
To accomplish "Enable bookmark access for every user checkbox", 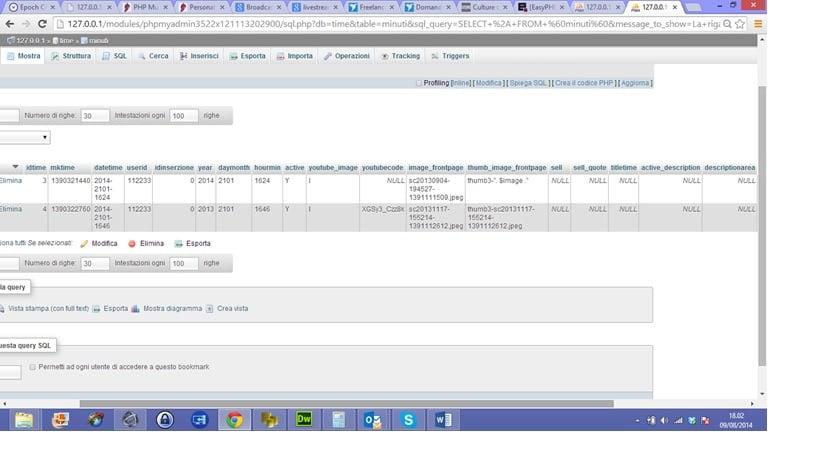I will point(33,367).
